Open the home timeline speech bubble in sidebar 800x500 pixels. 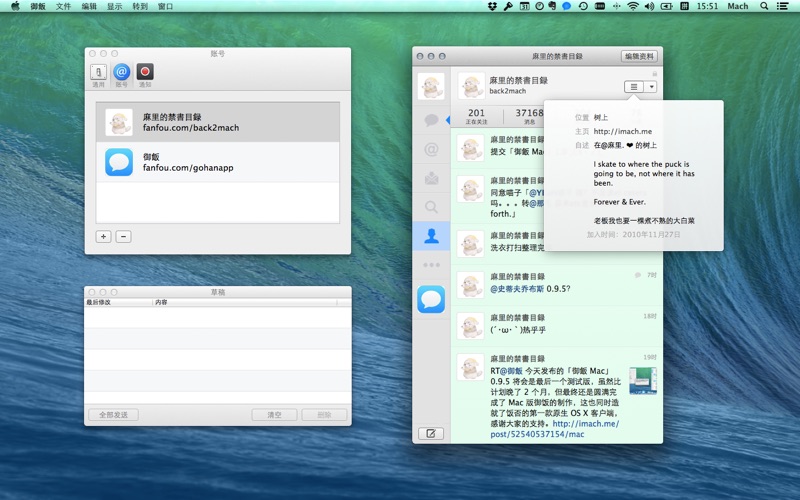coord(431,120)
